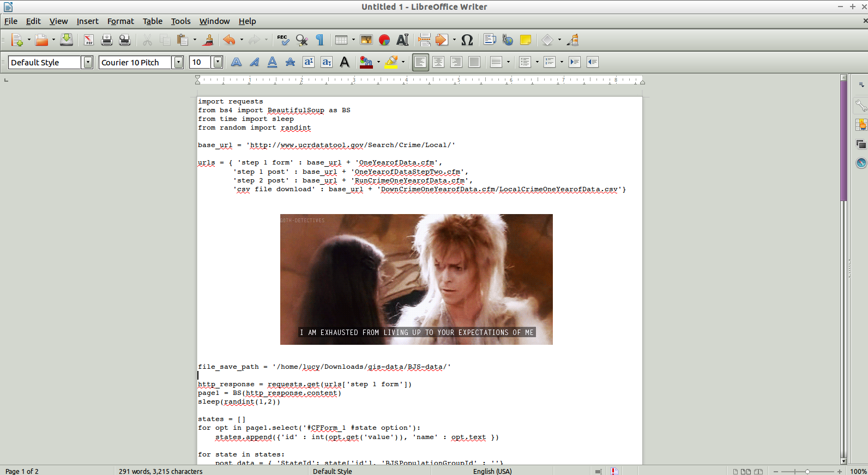Click the zoom slider handle
This screenshot has width=868, height=475.
(x=807, y=471)
